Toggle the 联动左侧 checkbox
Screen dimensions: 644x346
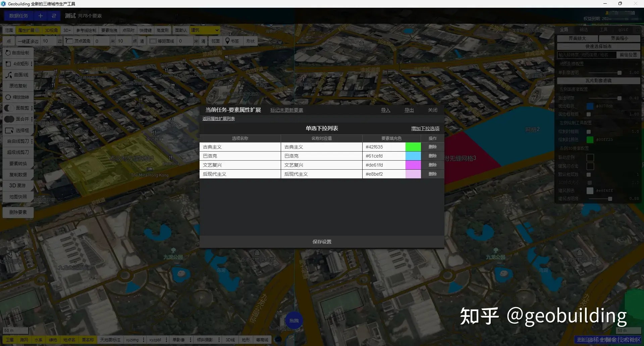coord(590,158)
